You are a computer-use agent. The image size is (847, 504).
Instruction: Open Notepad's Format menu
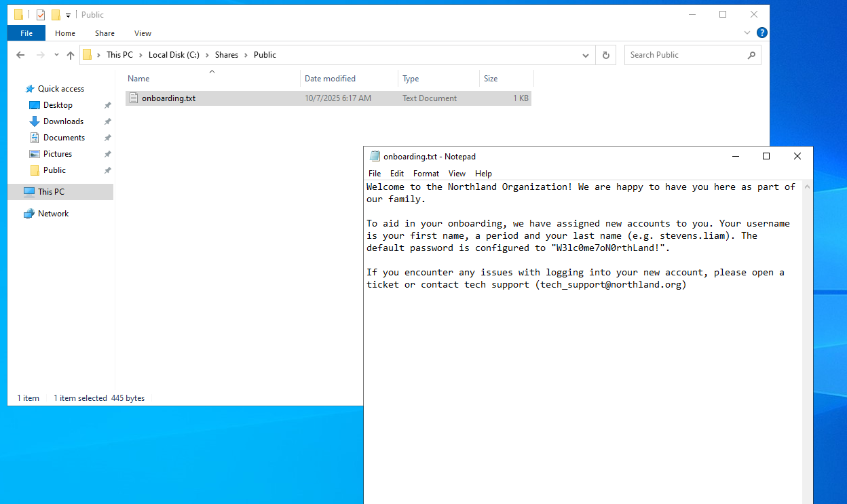[x=426, y=174]
